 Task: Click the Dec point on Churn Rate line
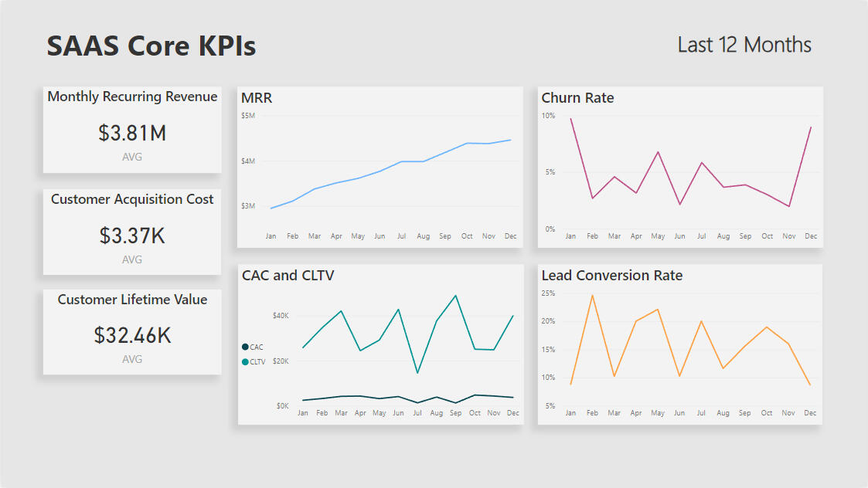(x=810, y=127)
